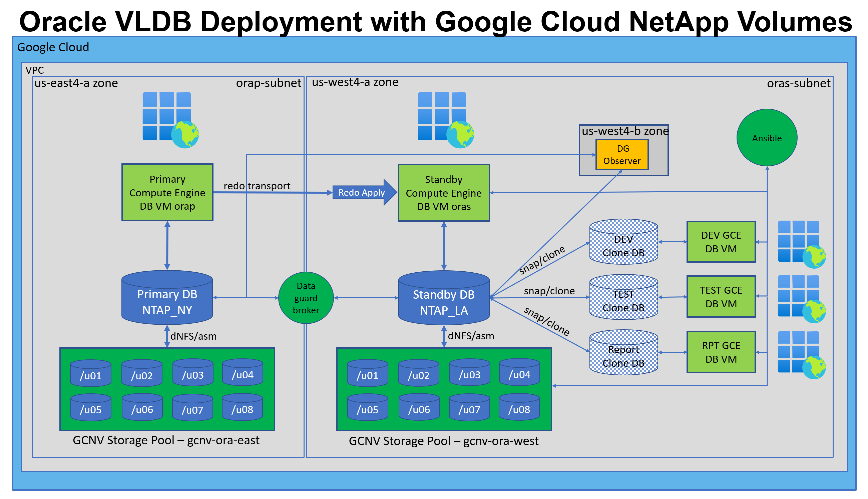Select the Report Clone DB cylinder
The image size is (868, 499).
tap(623, 356)
